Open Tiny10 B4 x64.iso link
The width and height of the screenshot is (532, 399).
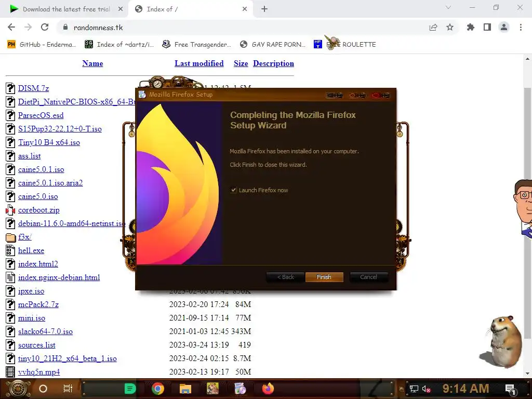click(49, 142)
